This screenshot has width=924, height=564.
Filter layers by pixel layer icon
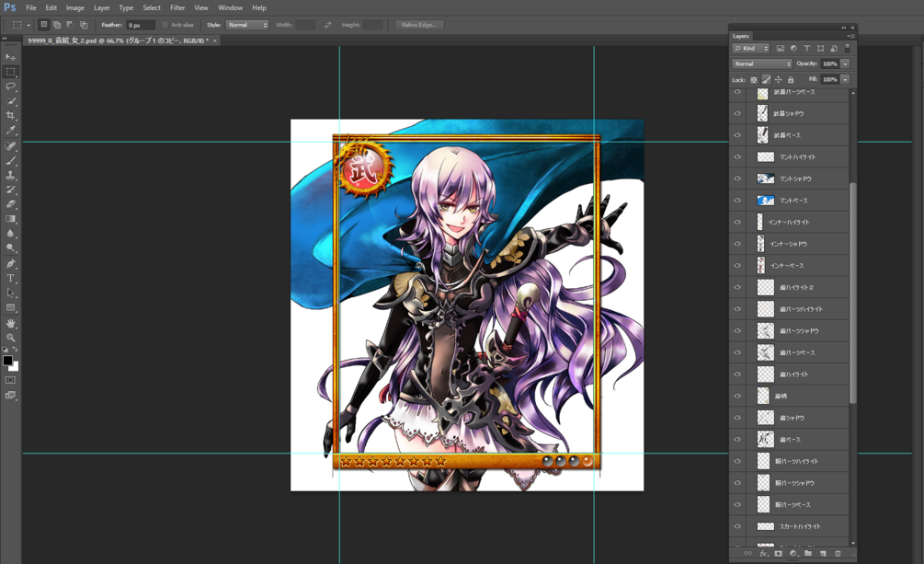781,49
